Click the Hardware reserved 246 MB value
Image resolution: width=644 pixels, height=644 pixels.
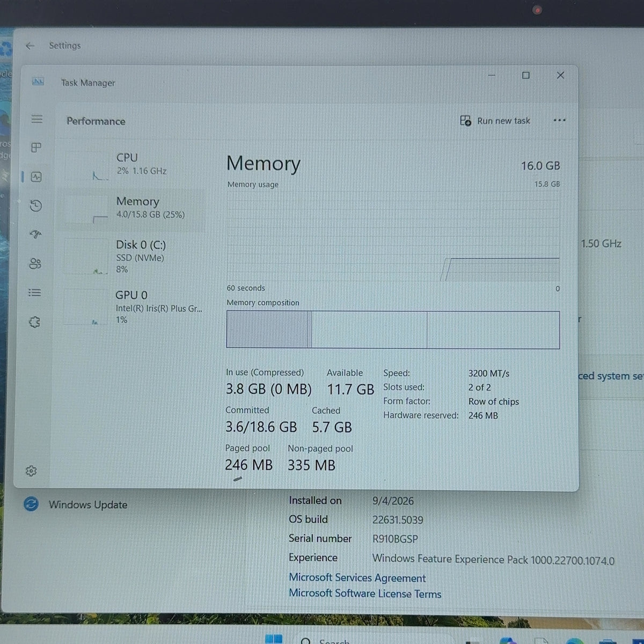(x=483, y=415)
